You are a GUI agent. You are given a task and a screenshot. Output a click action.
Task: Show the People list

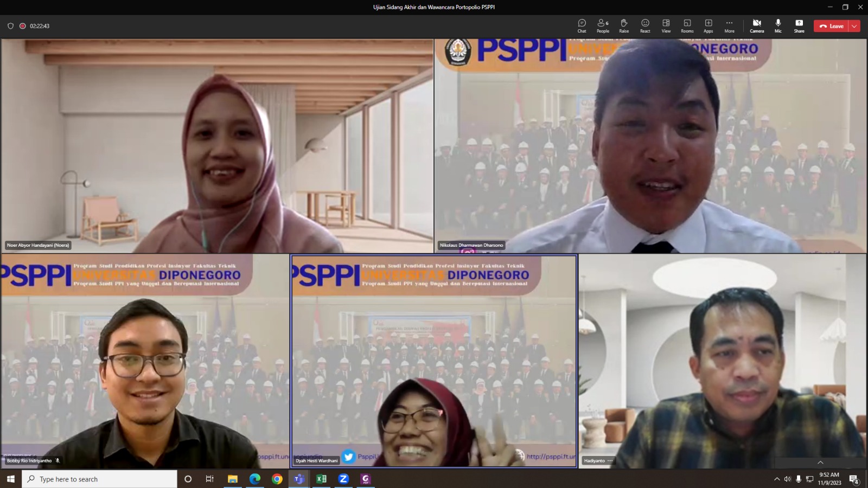coord(603,25)
